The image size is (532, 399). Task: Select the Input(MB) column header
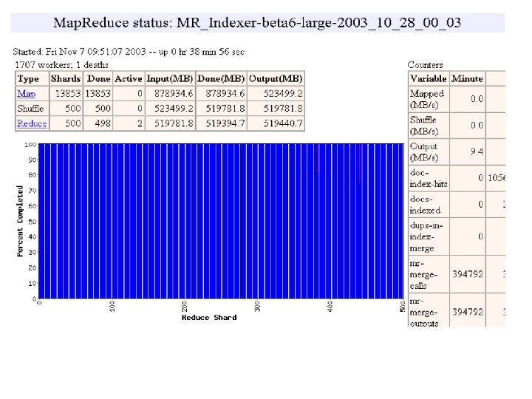170,79
